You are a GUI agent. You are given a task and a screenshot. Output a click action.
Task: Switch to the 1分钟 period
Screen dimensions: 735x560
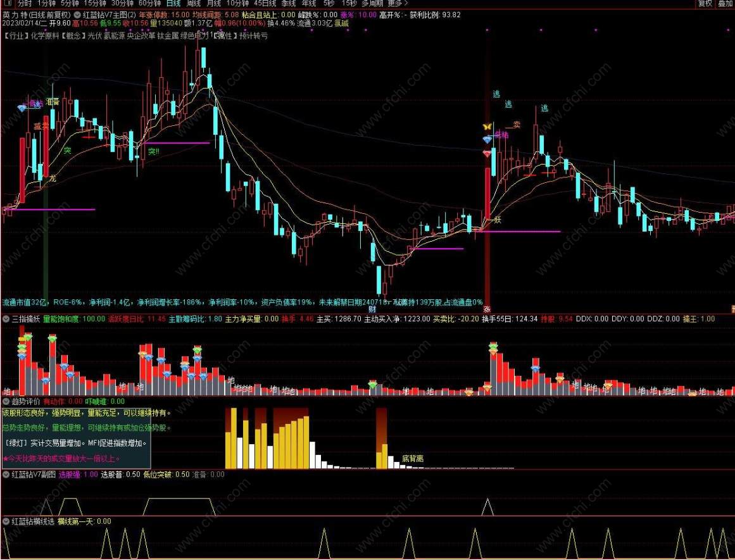click(x=46, y=3)
